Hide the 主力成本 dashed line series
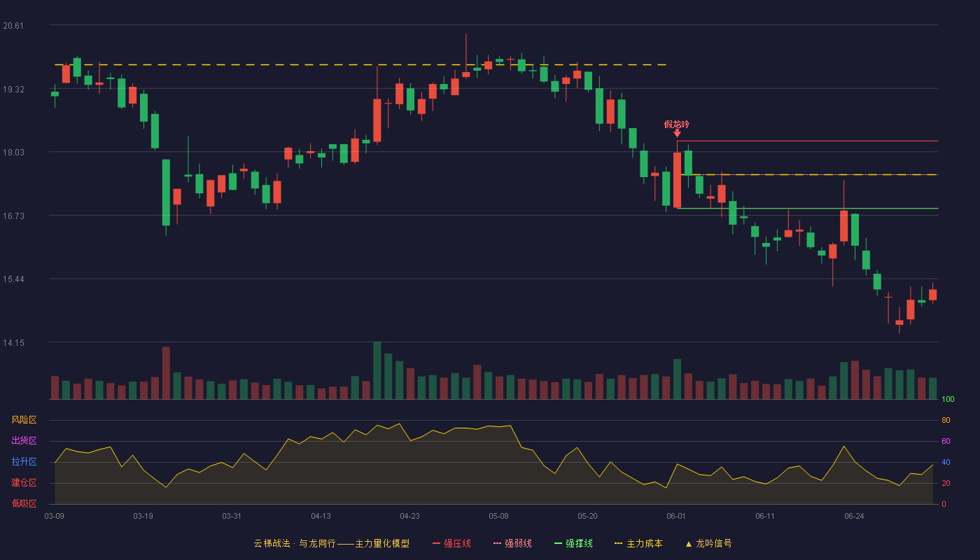Viewport: 980px width, 560px height. pos(638,543)
